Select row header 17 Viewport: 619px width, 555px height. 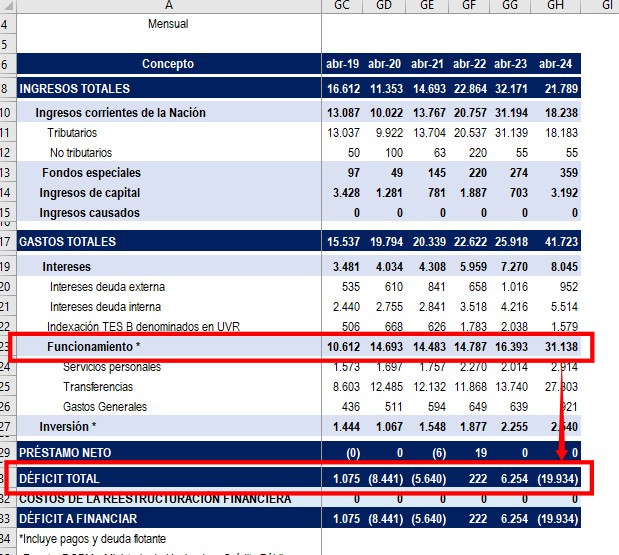pos(8,241)
